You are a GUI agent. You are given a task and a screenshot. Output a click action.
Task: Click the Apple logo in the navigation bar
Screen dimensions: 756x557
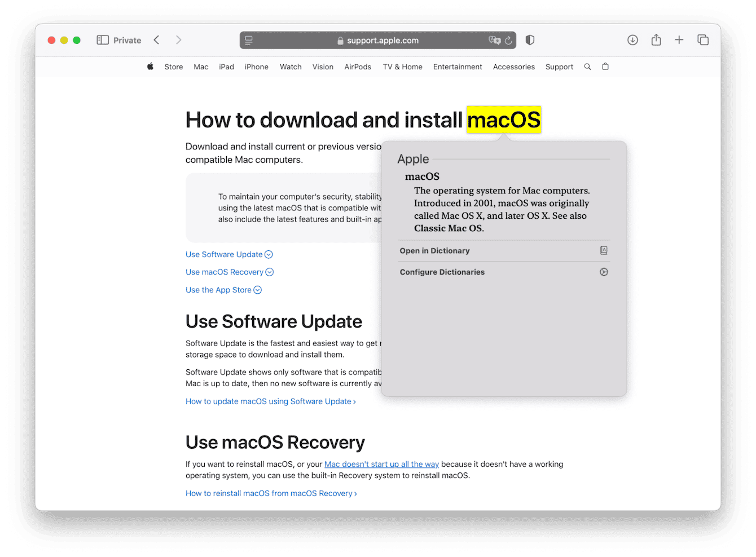tap(150, 67)
